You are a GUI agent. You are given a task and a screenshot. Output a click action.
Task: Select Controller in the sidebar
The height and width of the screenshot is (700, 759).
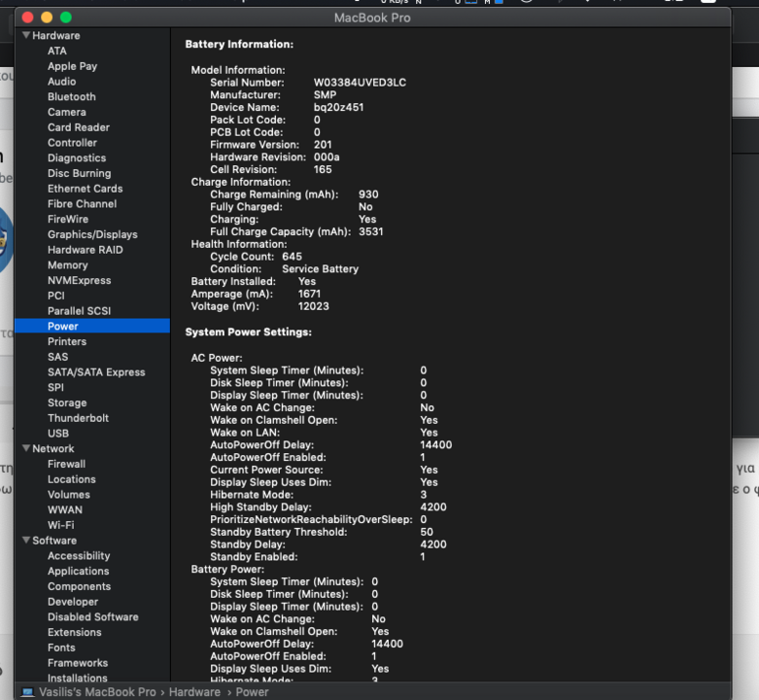tap(72, 143)
